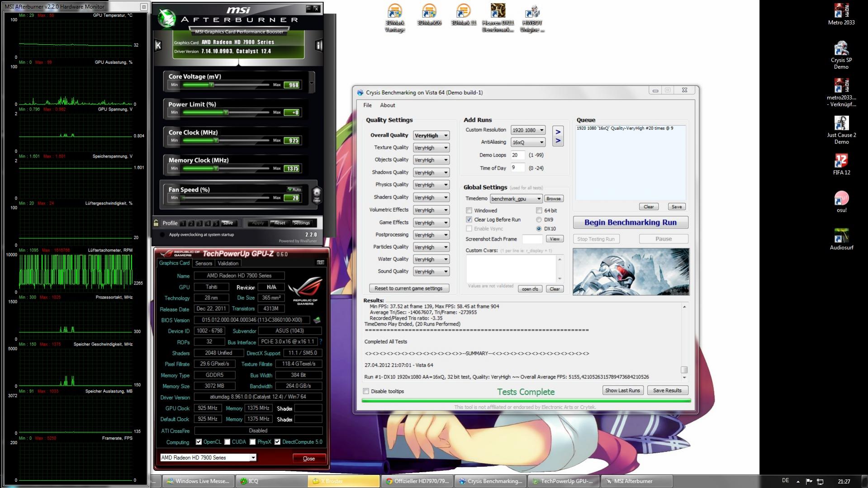Screen dimensions: 868x488
Task: Click Begin Benchmarking Run
Action: (631, 222)
